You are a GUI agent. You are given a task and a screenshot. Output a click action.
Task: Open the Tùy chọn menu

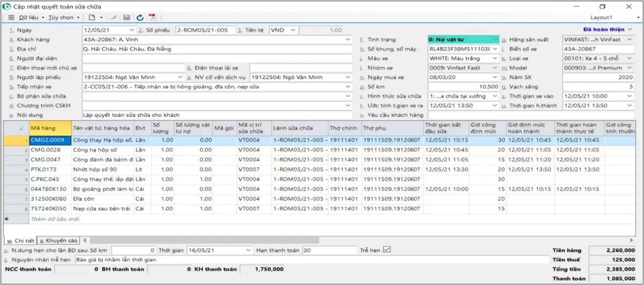(61, 18)
